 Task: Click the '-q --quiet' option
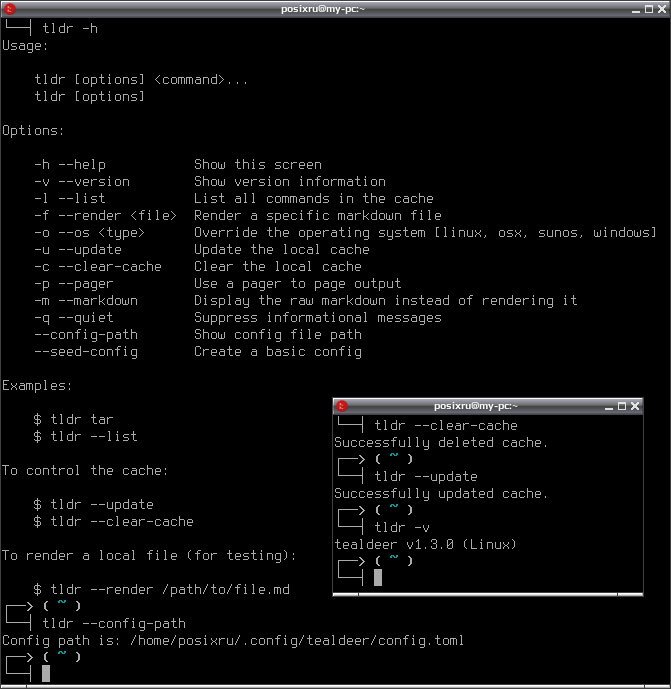pos(74,318)
